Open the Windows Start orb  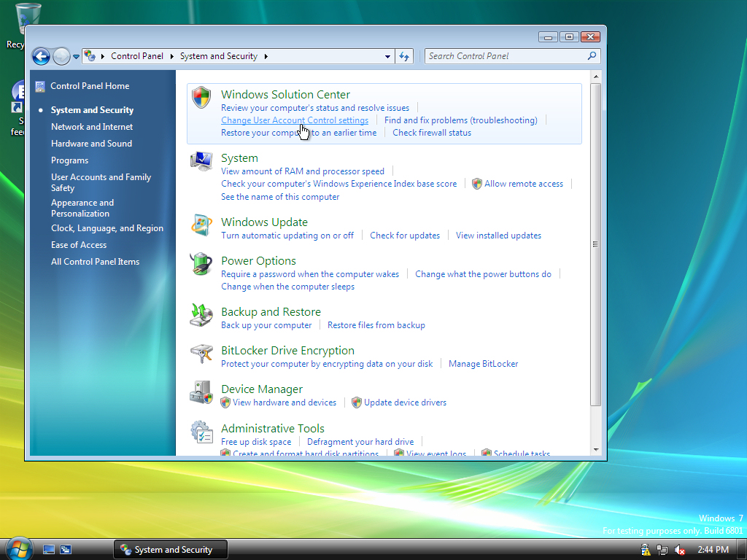19,549
